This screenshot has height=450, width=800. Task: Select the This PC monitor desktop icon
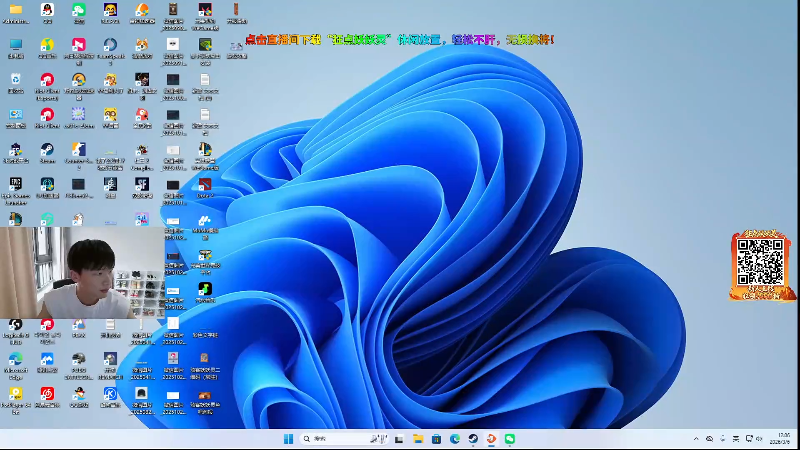point(15,46)
